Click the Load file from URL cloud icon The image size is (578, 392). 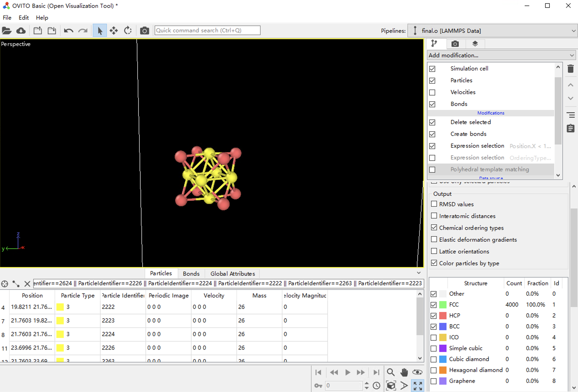21,31
